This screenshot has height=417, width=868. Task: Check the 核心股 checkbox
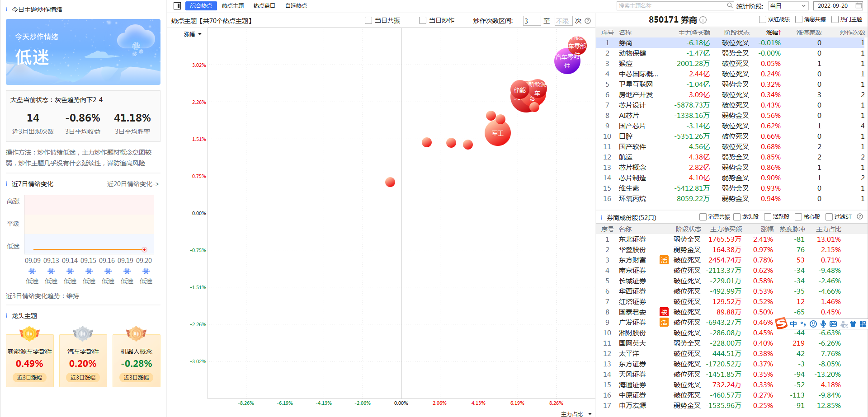point(798,217)
